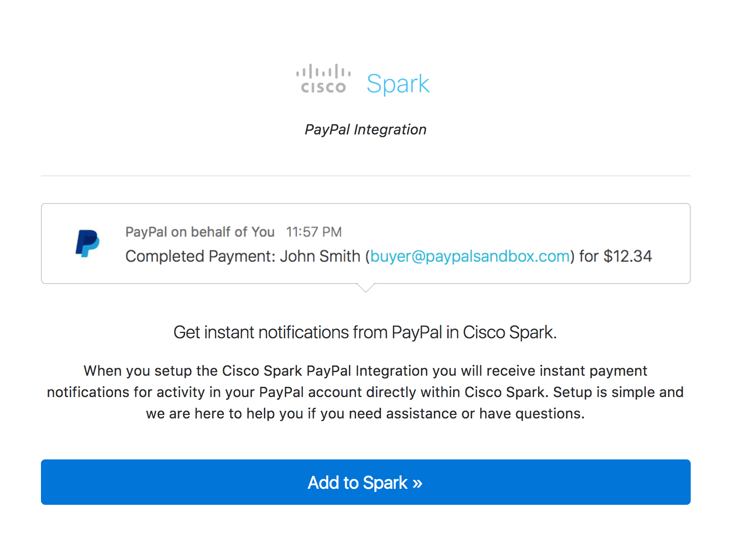Screen dimensions: 737x560
Task: Click the triangular pointer below the message box
Action: click(x=366, y=288)
